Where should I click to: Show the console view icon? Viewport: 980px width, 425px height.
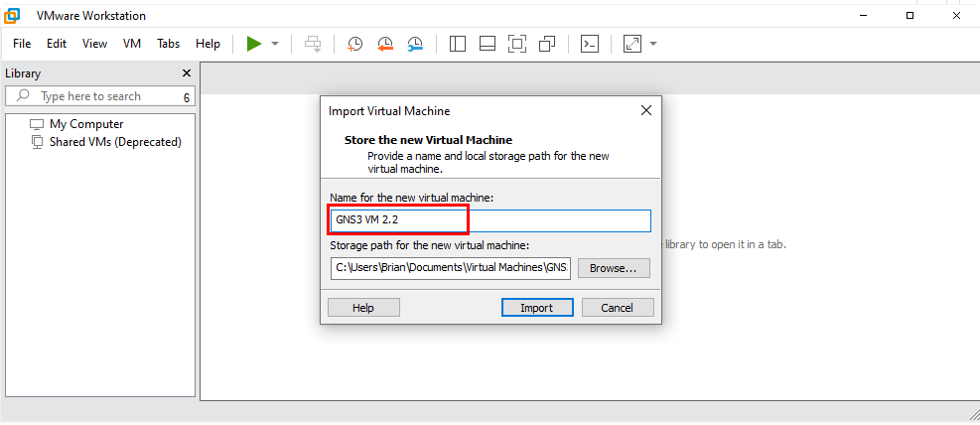590,44
